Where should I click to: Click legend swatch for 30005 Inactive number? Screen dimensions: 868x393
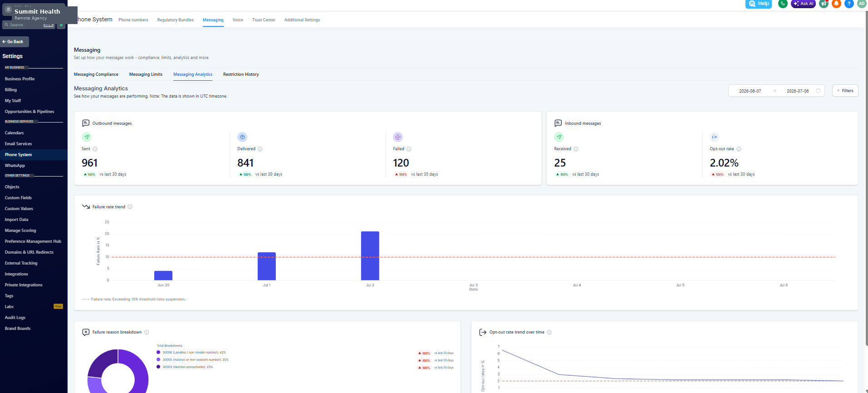(158, 359)
